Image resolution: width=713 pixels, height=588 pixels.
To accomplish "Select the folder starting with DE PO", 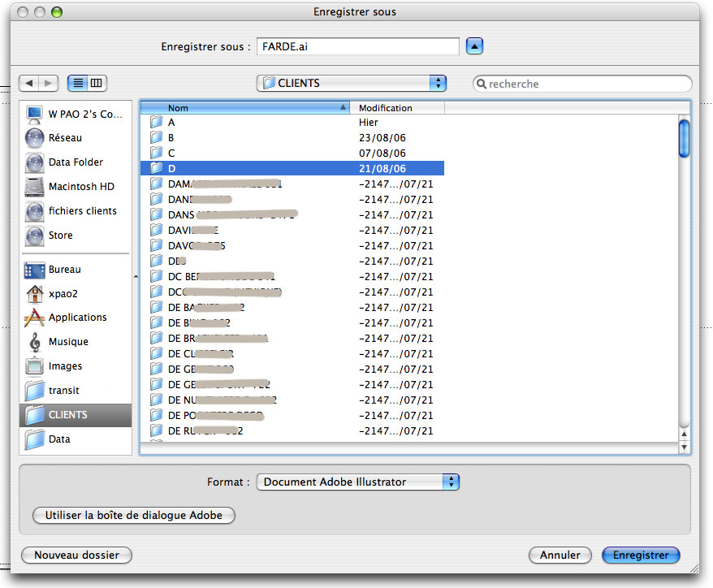I will (292, 416).
